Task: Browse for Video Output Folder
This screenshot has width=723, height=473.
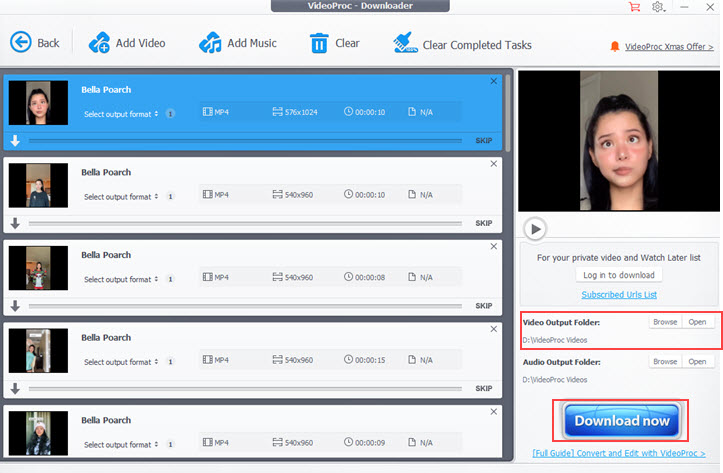Action: click(x=665, y=322)
